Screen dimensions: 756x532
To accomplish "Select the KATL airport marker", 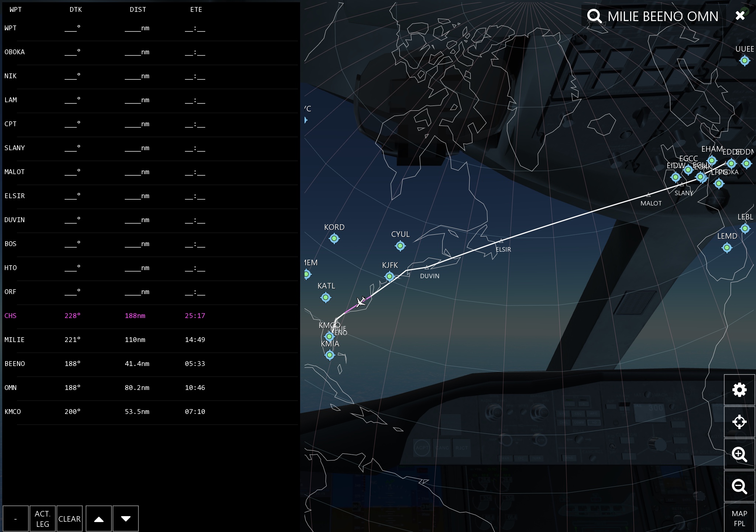I will [x=326, y=297].
